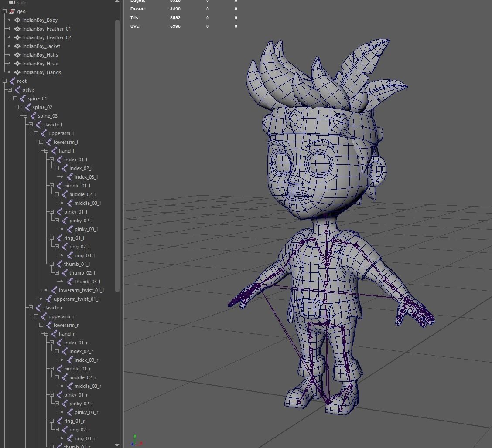492x448 pixels.
Task: Select the IndianBoy_Jacket mesh
Action: (41, 46)
